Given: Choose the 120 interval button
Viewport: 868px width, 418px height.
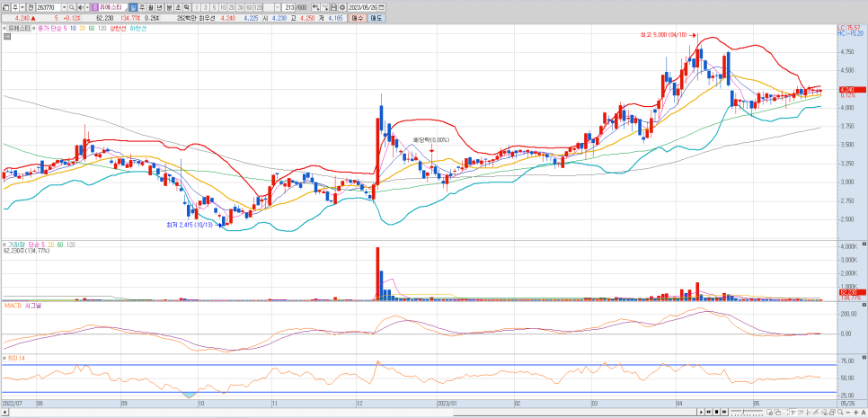Looking at the screenshot, I should coord(258,7).
